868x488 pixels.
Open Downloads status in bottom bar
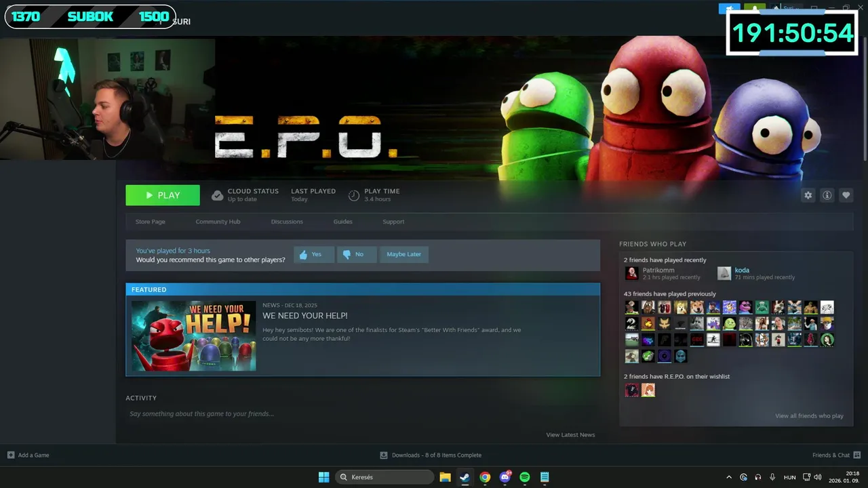(x=431, y=455)
